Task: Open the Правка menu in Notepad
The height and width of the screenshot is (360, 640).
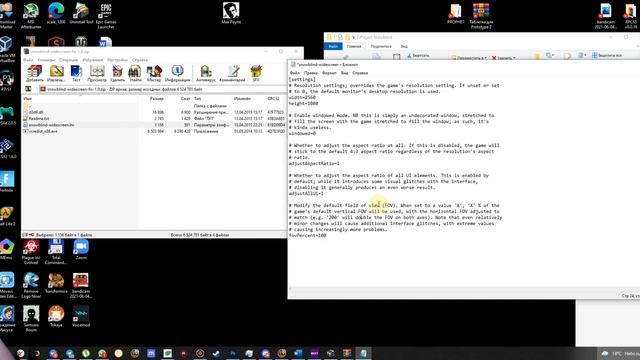Action: pyautogui.click(x=311, y=73)
